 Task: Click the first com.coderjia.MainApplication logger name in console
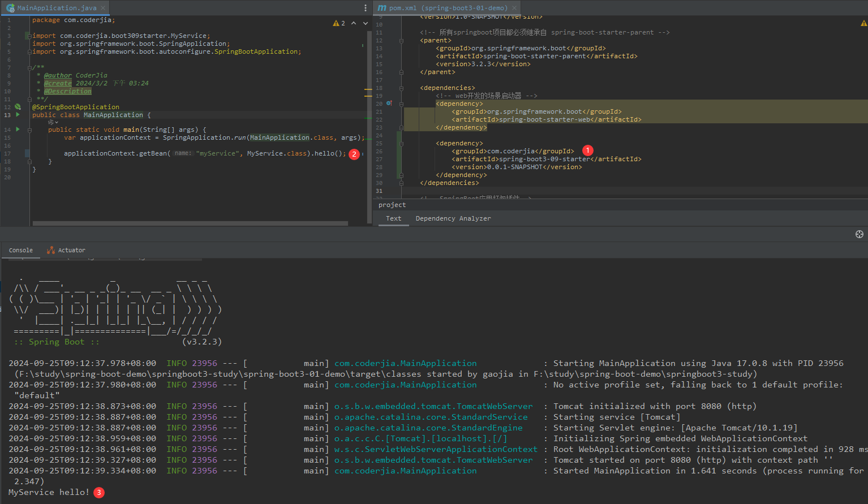pyautogui.click(x=405, y=363)
